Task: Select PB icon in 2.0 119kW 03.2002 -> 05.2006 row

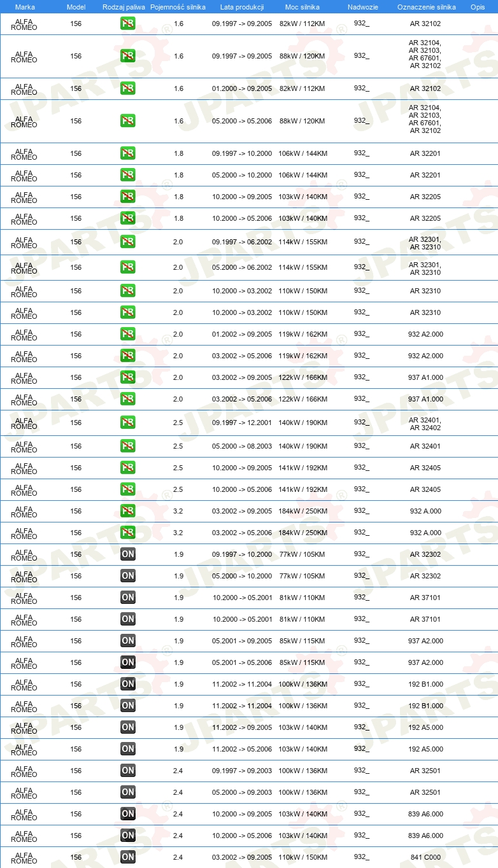Action: click(128, 356)
